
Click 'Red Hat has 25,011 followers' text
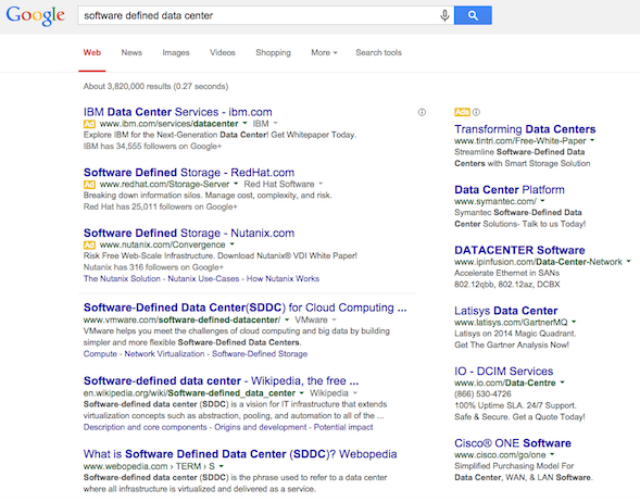(160, 207)
